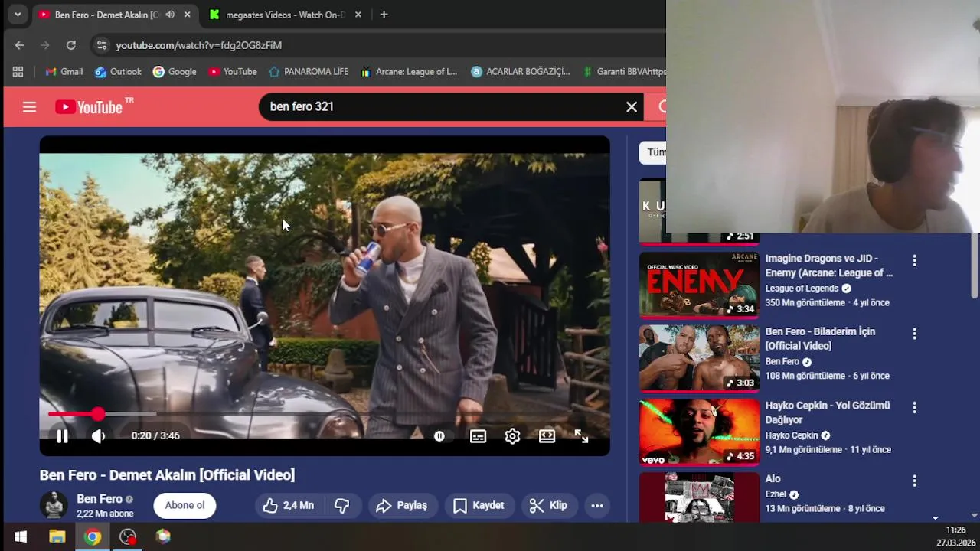Mute the video with the speaker icon
980x551 pixels.
coord(98,435)
